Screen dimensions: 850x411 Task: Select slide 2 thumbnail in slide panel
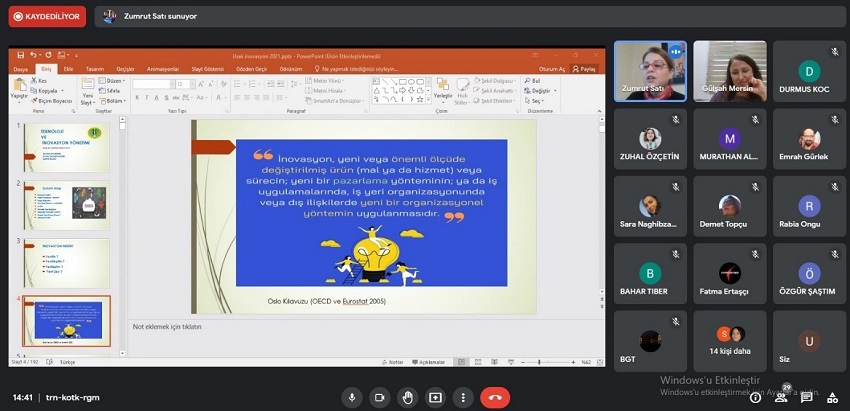coord(66,203)
